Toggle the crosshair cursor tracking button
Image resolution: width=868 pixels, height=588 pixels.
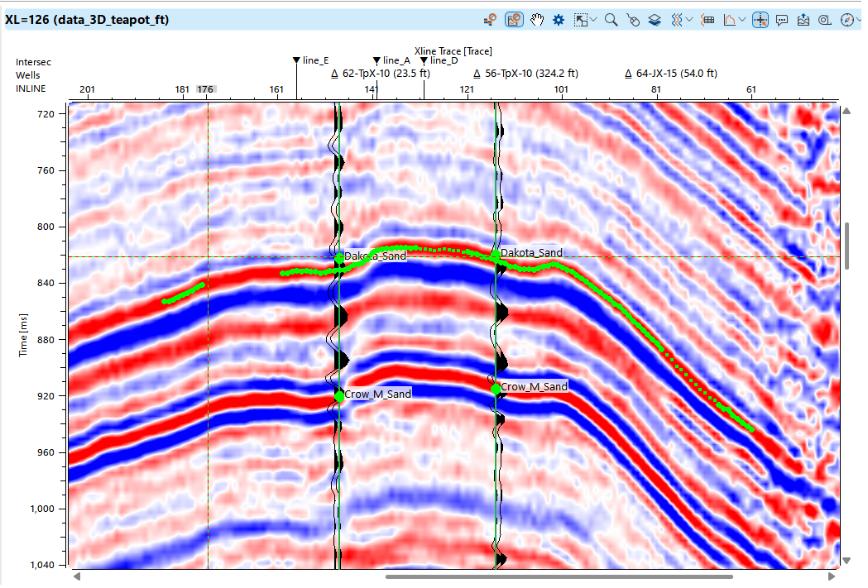pos(760,20)
